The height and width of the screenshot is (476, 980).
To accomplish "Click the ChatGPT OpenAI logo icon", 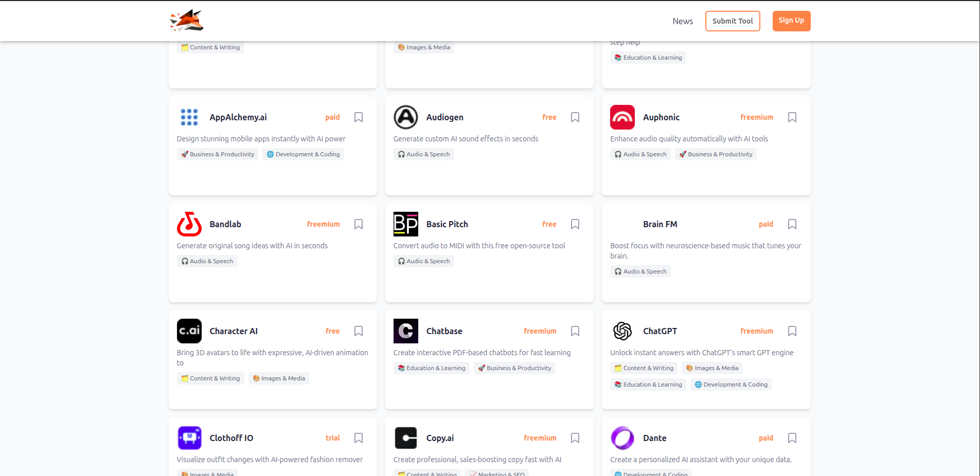I will click(622, 331).
